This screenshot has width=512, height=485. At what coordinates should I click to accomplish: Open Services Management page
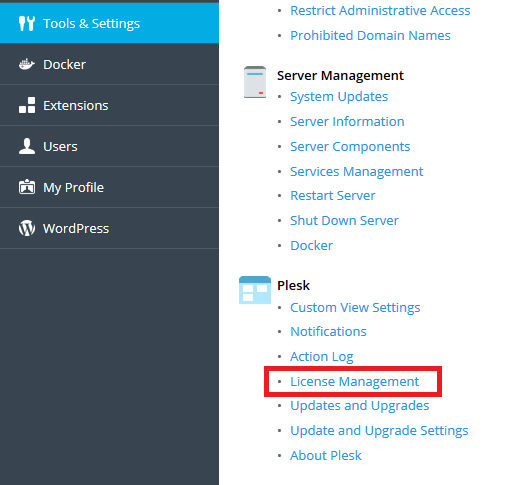pyautogui.click(x=357, y=172)
